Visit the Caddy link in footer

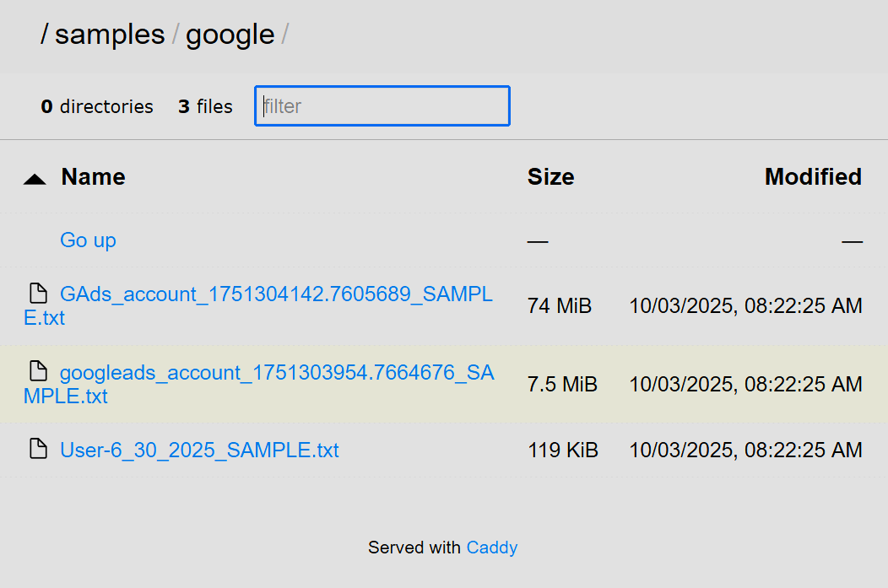click(491, 548)
